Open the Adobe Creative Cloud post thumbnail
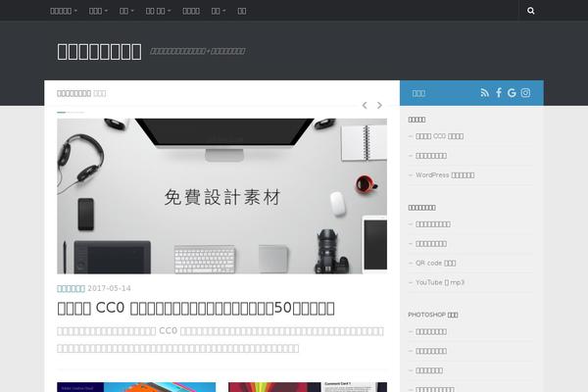Viewport: 588px width, 392px height. point(136,387)
